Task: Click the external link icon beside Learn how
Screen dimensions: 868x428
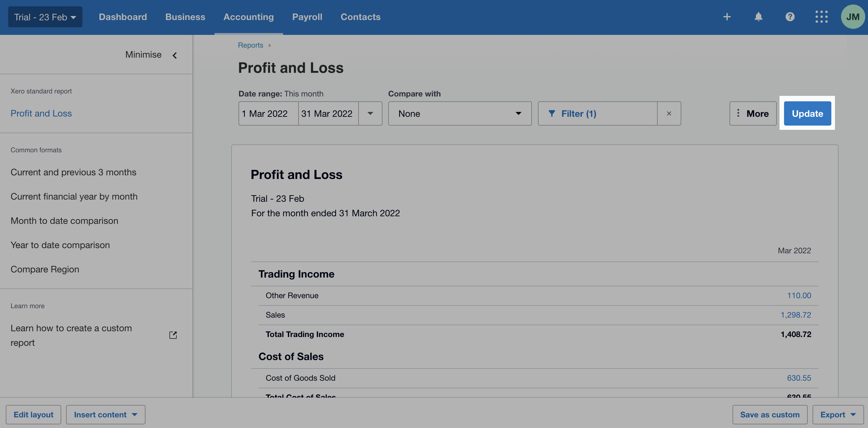Action: pyautogui.click(x=173, y=335)
